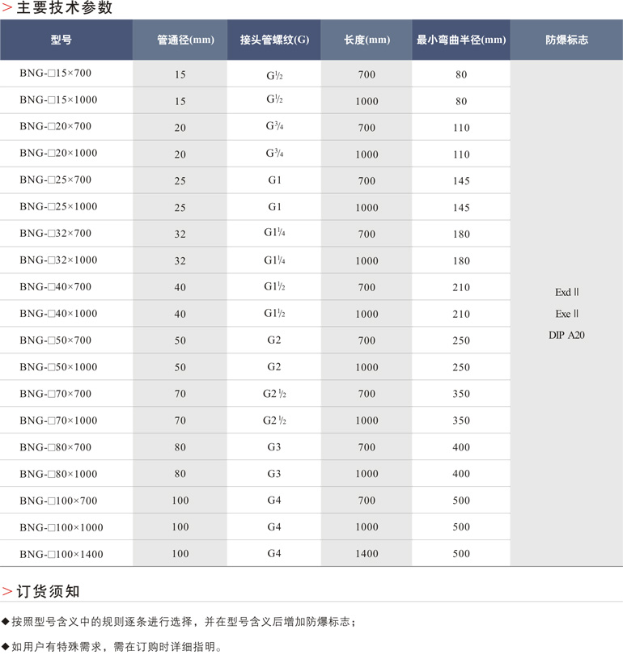Click the red arrow before 主要技术参数
The width and height of the screenshot is (623, 672).
click(6, 8)
